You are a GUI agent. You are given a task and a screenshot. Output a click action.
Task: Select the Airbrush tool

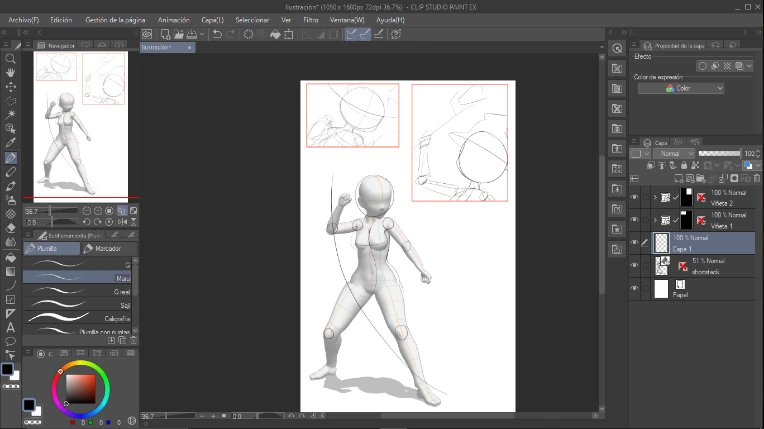10,200
